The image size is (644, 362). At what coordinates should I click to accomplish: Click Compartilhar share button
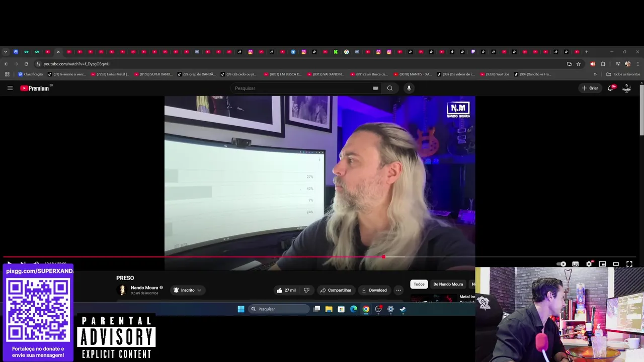pyautogui.click(x=336, y=290)
